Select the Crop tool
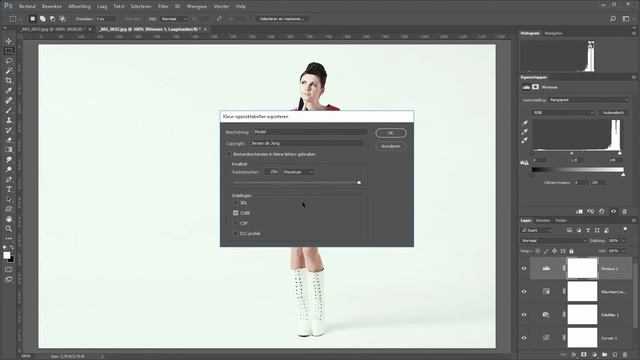 pos(9,80)
